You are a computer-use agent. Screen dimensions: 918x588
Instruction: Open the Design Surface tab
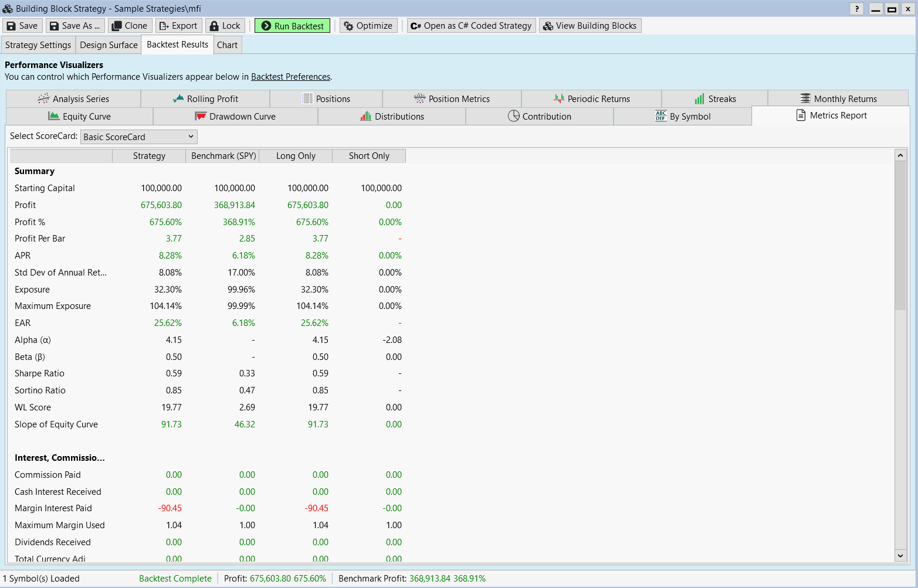click(109, 45)
